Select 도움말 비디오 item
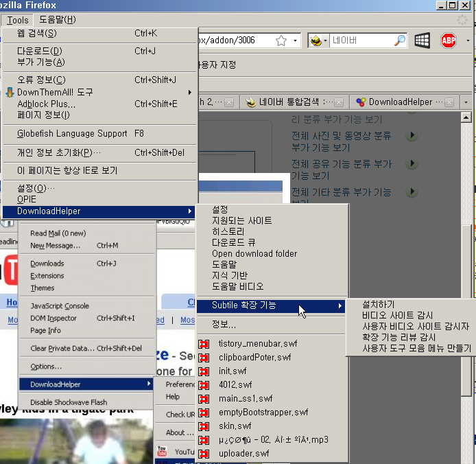 [x=272, y=286]
